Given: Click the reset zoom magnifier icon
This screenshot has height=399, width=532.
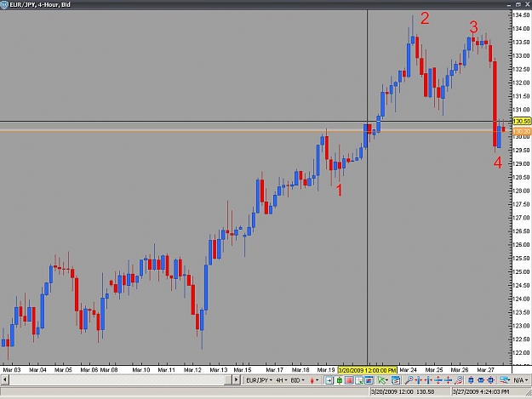Looking at the screenshot, I should (459, 380).
